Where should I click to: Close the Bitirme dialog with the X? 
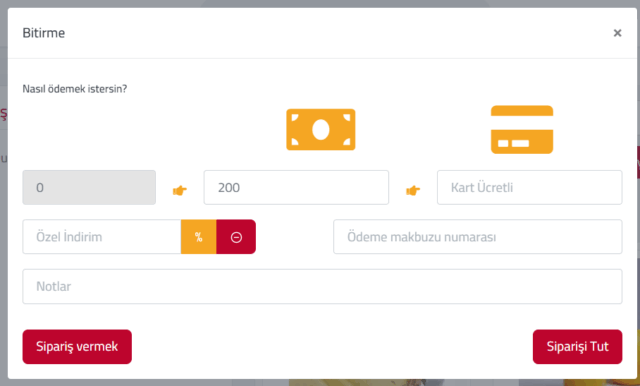click(x=617, y=33)
